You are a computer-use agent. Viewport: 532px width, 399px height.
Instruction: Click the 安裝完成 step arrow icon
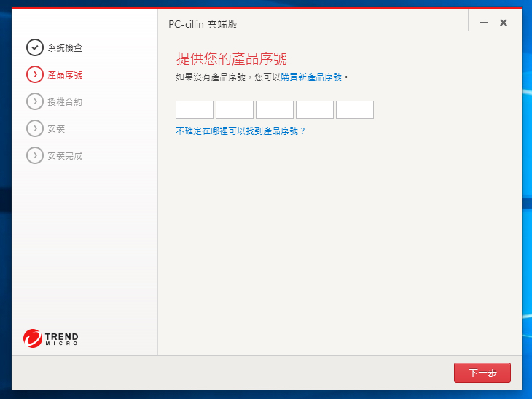(34, 155)
